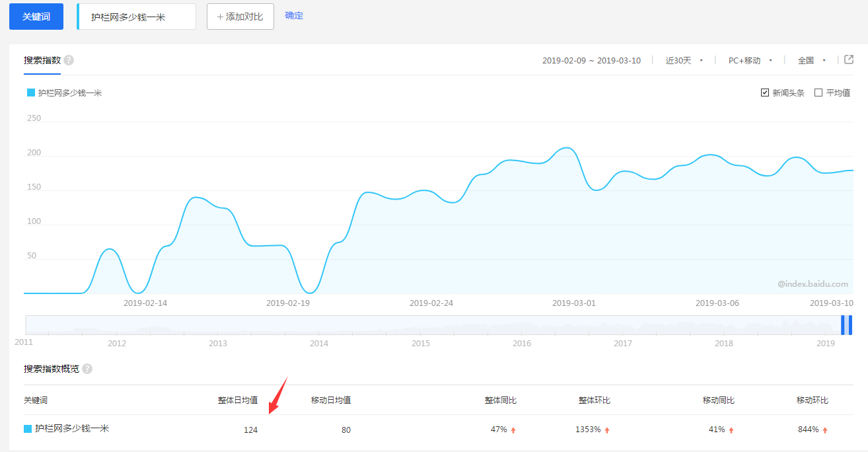Click the help icon beside 搜索指数
The image size is (868, 452).
pos(69,60)
